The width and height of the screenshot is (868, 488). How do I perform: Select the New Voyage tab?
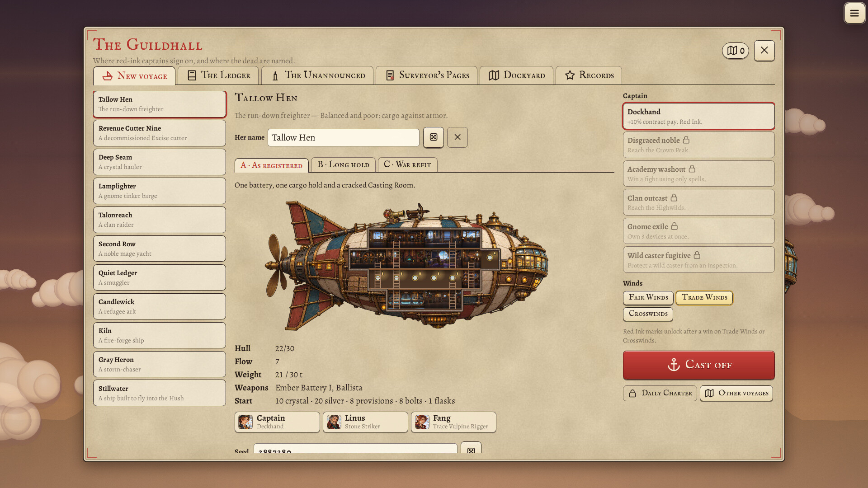pos(134,76)
